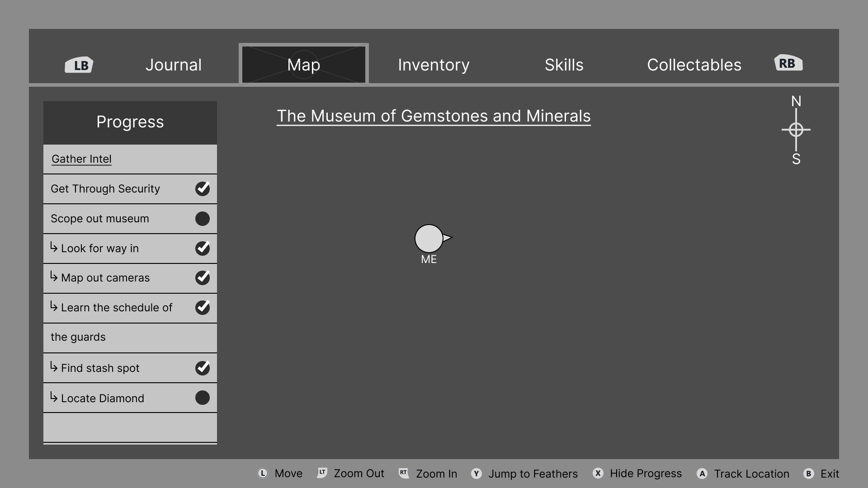Open the Inventory tab
The width and height of the screenshot is (868, 488).
[434, 65]
